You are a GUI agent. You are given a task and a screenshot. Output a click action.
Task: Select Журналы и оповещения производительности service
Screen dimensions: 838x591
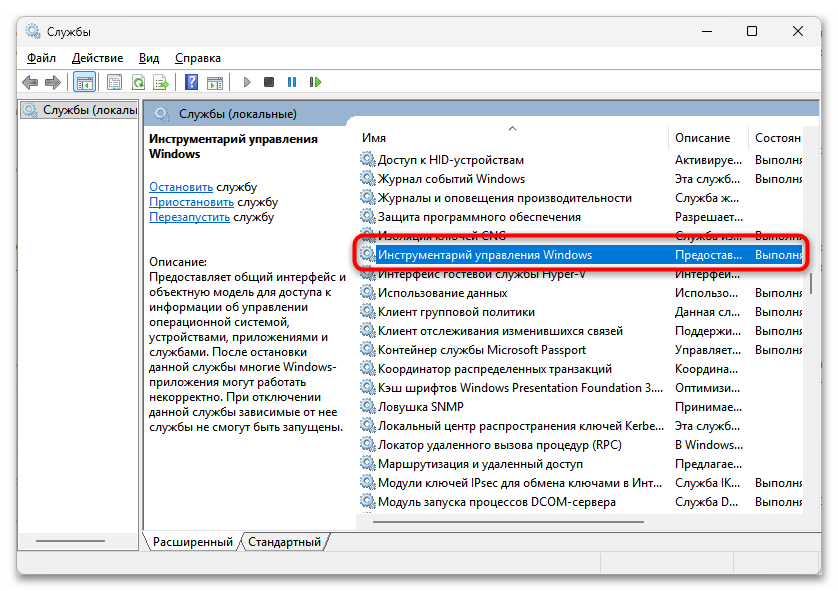pos(580,198)
